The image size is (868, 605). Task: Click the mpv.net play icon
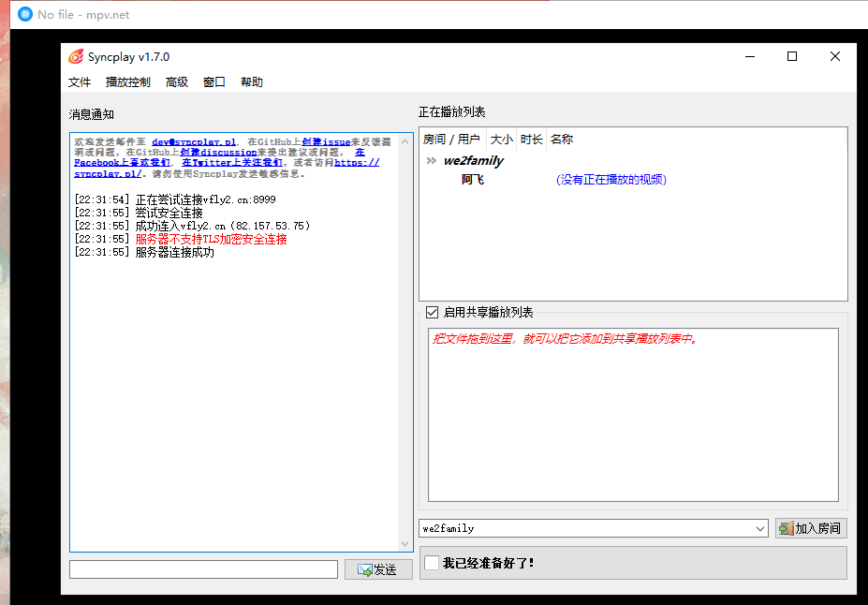pos(25,14)
